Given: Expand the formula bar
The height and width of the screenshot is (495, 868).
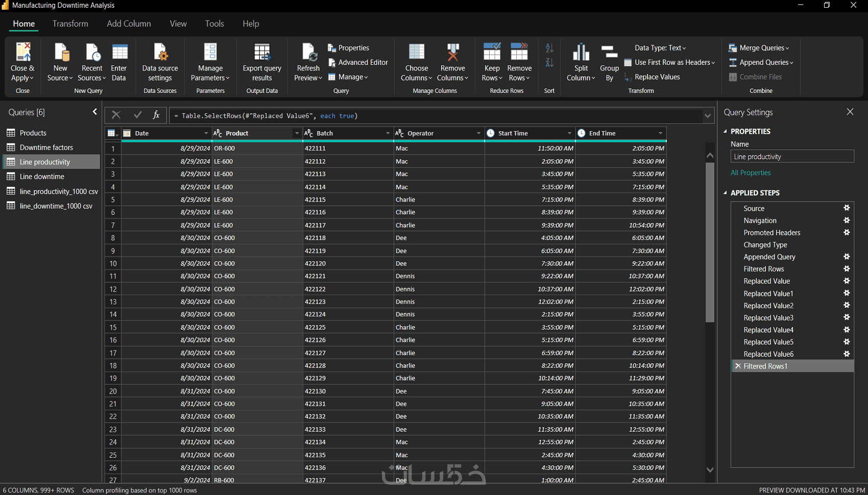Looking at the screenshot, I should [x=708, y=116].
